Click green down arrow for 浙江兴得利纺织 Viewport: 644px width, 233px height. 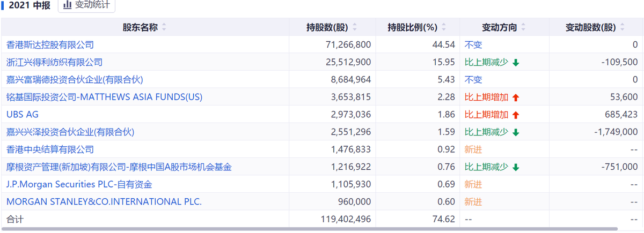point(516,63)
